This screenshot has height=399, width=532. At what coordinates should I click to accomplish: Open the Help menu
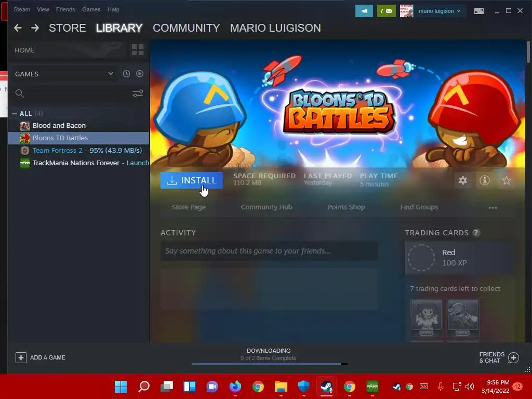(113, 9)
